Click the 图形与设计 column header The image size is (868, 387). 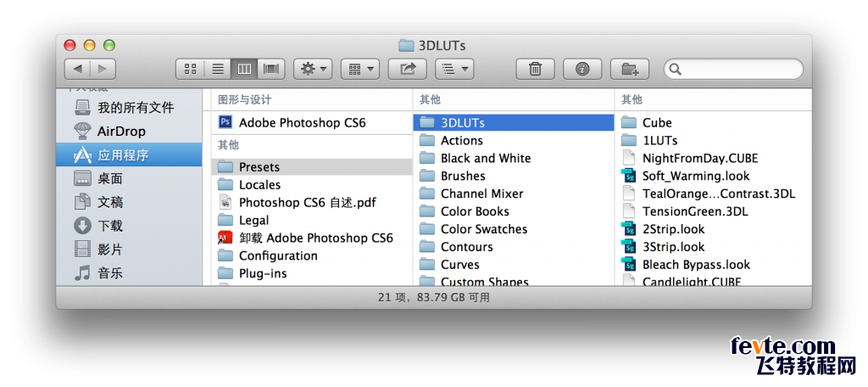coord(245,100)
